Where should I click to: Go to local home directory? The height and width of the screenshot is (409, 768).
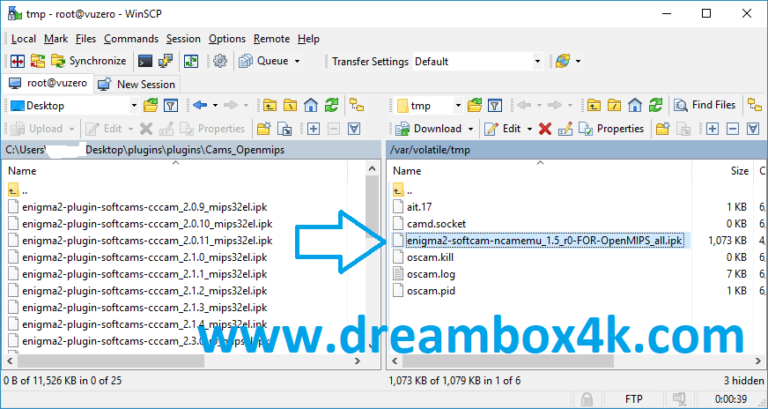point(311,105)
